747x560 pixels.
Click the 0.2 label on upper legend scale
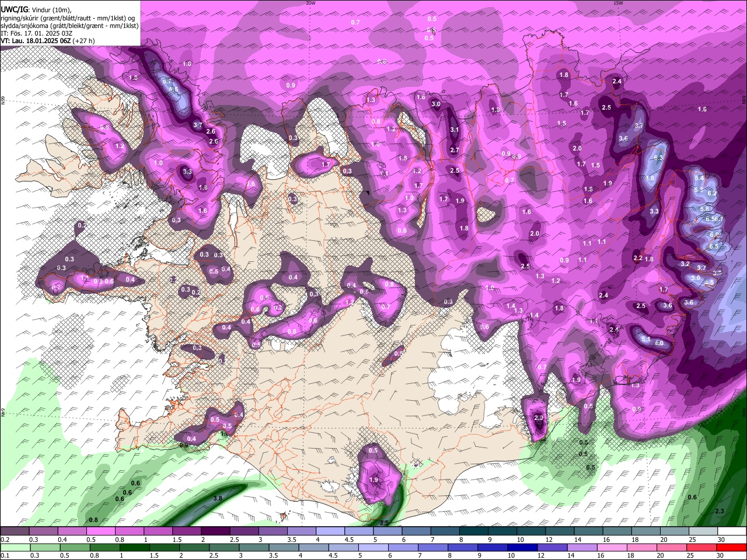(4, 540)
